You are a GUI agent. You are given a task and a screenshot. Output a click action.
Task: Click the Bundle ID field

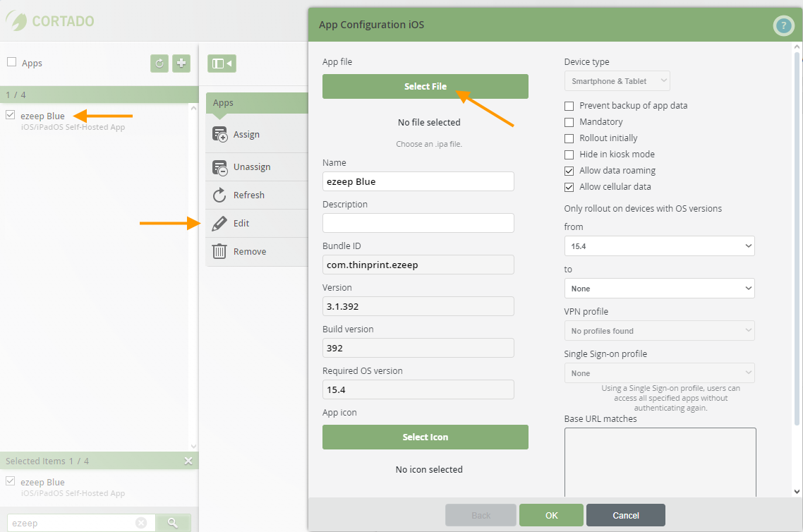(x=418, y=265)
